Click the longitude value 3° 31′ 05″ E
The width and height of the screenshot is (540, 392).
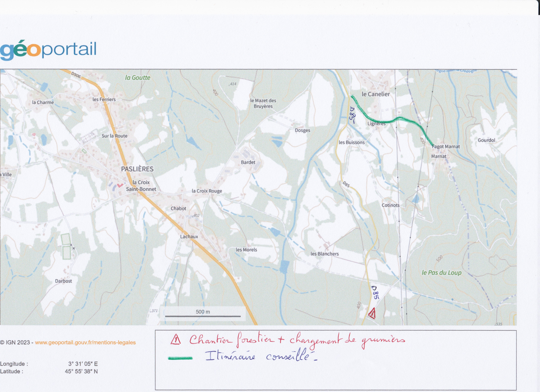point(83,364)
